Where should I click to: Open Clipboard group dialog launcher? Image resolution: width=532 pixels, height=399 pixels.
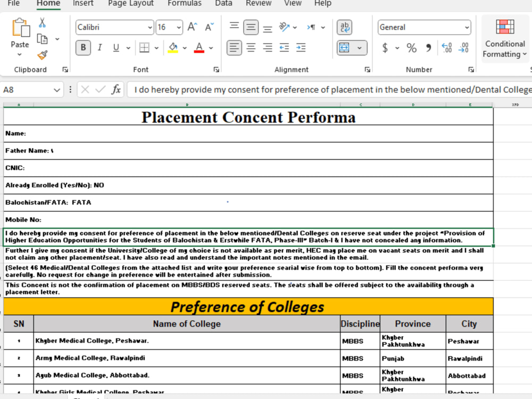point(65,70)
